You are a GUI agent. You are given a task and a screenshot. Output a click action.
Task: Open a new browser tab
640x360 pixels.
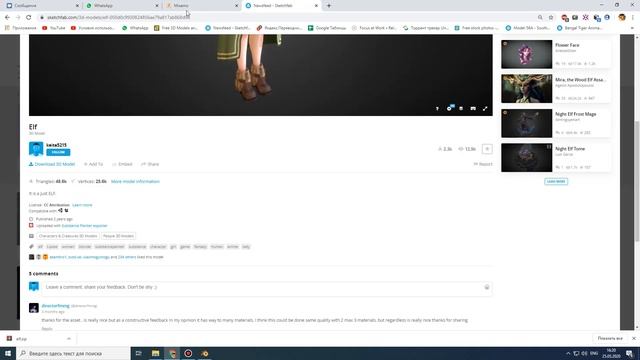[x=329, y=6]
